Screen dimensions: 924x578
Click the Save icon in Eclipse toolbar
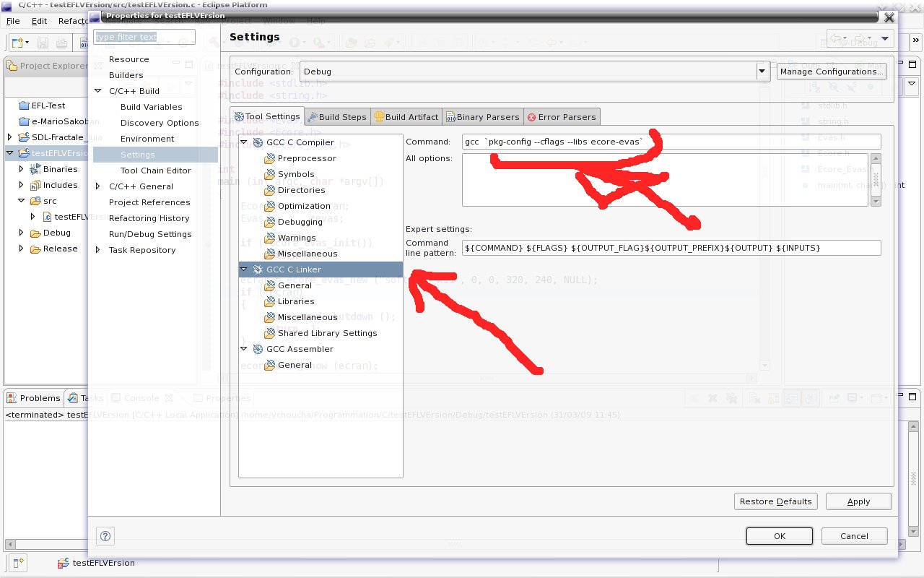click(x=43, y=43)
